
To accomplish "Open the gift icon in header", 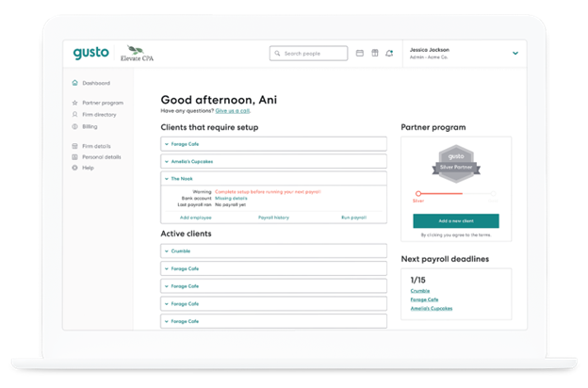I will [x=375, y=53].
